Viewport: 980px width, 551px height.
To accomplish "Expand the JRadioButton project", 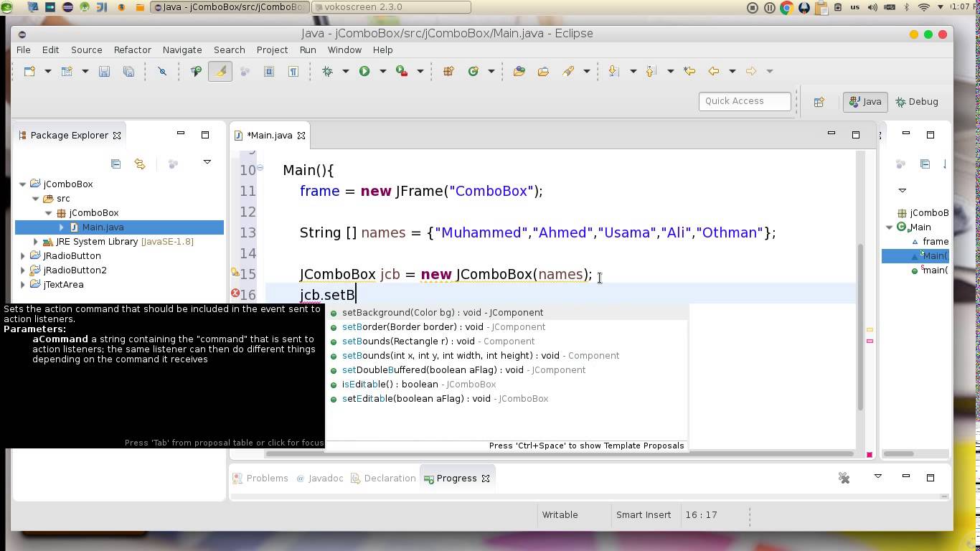I will point(23,256).
